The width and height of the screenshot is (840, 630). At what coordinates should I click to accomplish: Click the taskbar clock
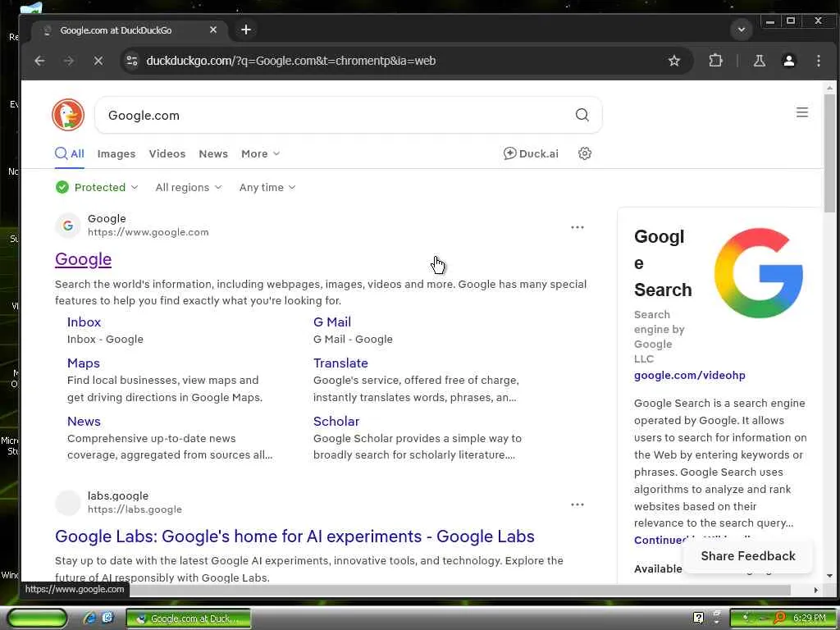click(x=809, y=618)
